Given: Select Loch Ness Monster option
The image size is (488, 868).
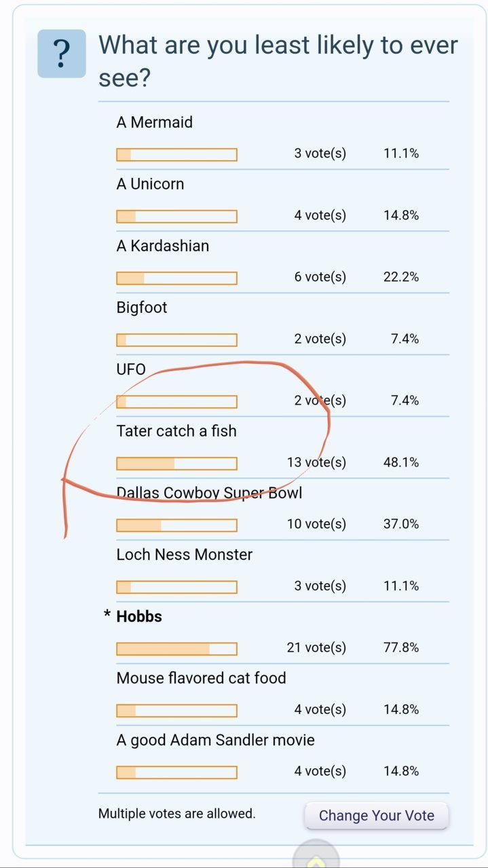Looking at the screenshot, I should (x=185, y=554).
